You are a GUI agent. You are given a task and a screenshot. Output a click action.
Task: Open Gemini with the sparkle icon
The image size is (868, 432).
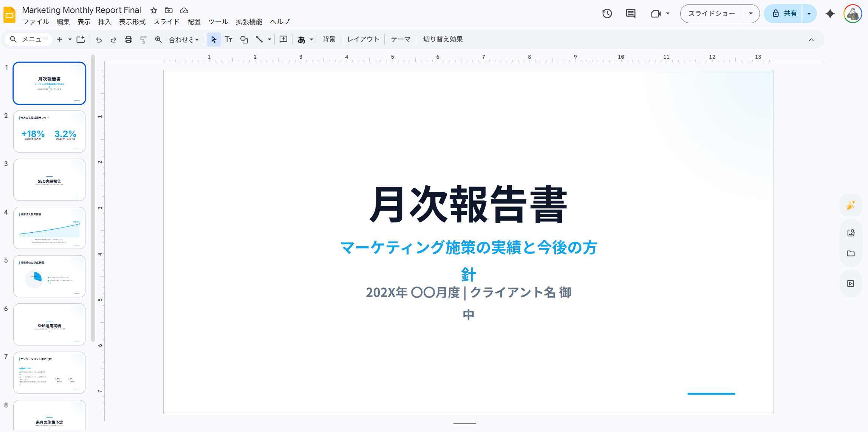coord(830,14)
